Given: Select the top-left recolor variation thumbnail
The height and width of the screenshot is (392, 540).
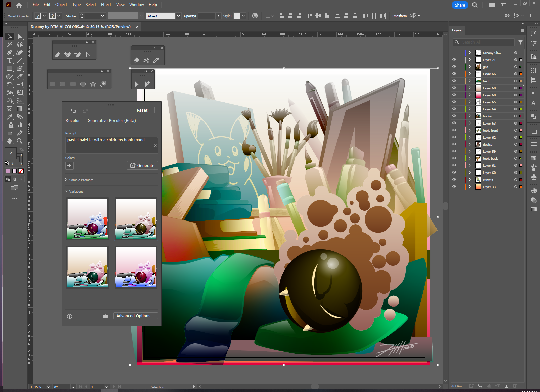Looking at the screenshot, I should (x=88, y=219).
